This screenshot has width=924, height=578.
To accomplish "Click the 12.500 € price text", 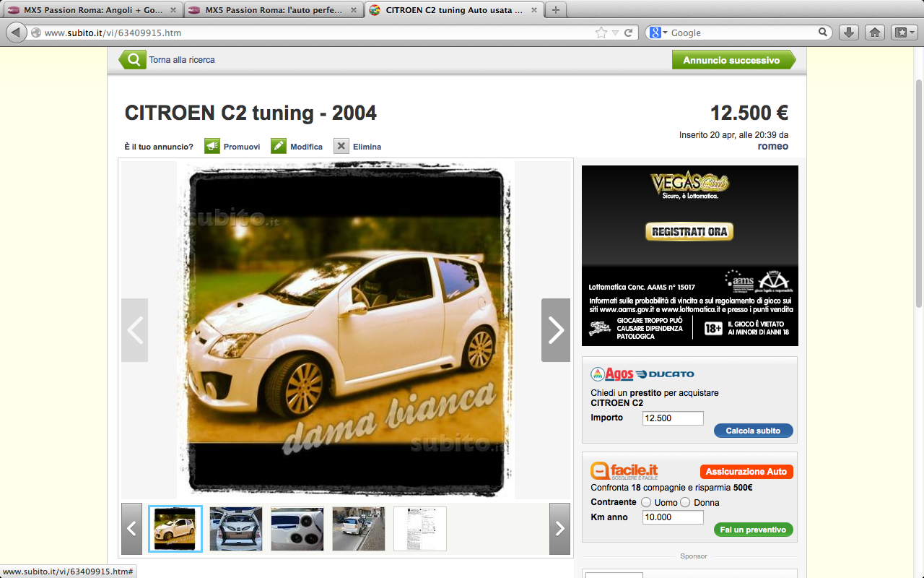I will point(749,113).
